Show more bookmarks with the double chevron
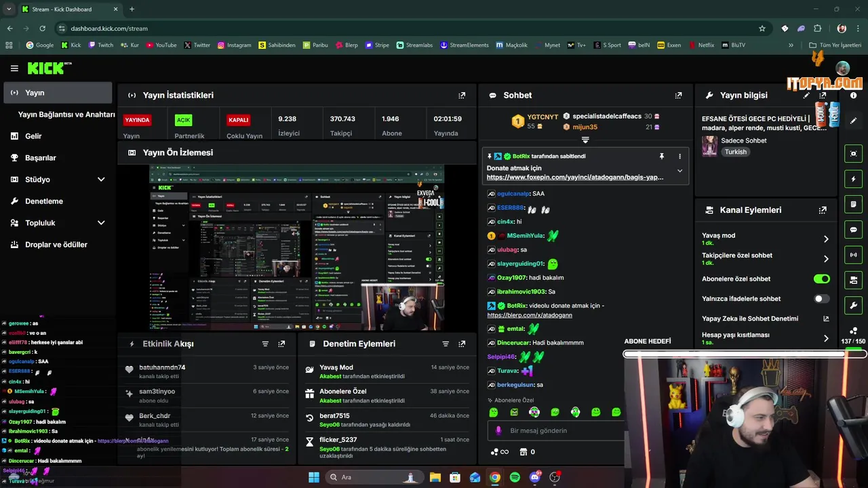 coord(791,45)
